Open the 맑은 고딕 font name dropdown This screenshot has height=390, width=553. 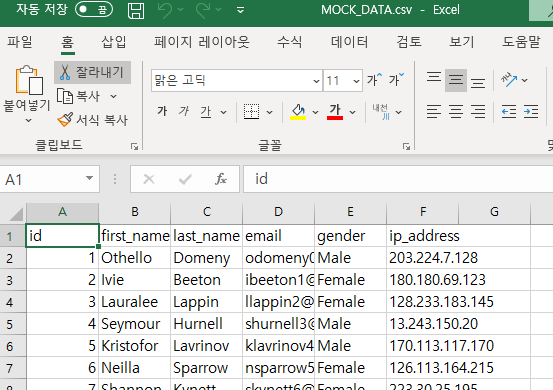click(x=316, y=81)
